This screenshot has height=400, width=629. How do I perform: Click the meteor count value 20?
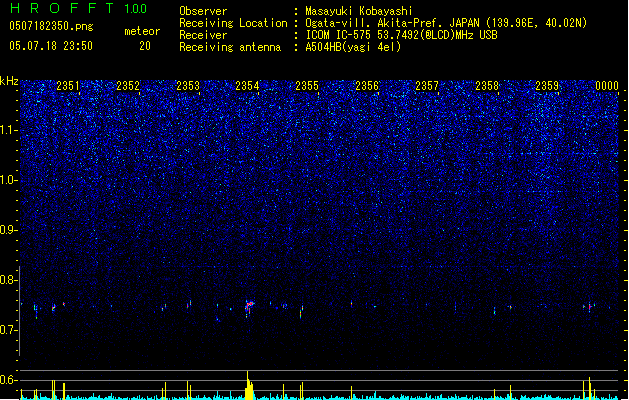point(145,46)
